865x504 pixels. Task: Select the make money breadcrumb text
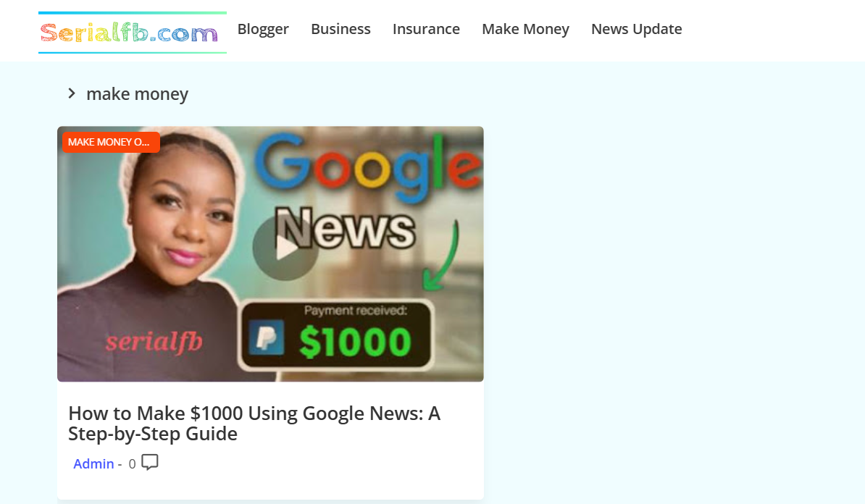[138, 94]
